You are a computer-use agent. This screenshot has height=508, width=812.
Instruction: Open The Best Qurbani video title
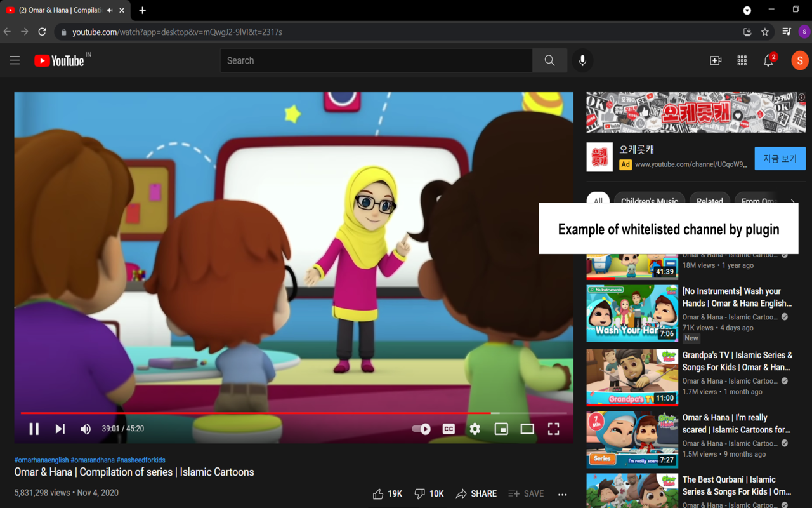click(737, 486)
